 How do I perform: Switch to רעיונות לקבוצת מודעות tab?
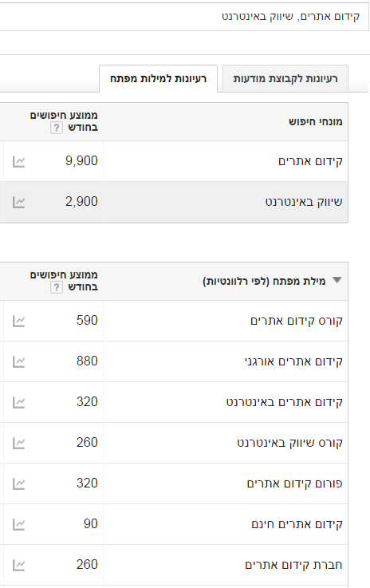pyautogui.click(x=285, y=78)
